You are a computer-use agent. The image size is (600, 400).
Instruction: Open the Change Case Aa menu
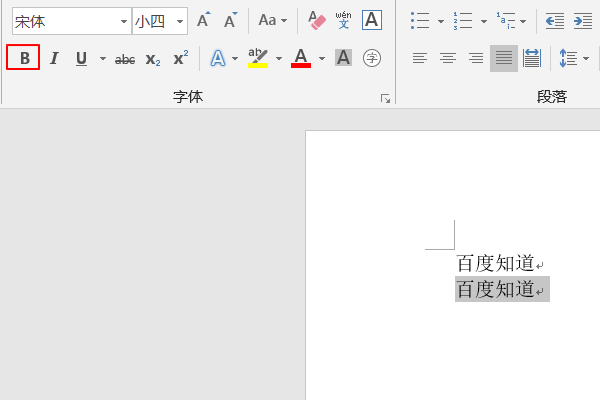272,20
